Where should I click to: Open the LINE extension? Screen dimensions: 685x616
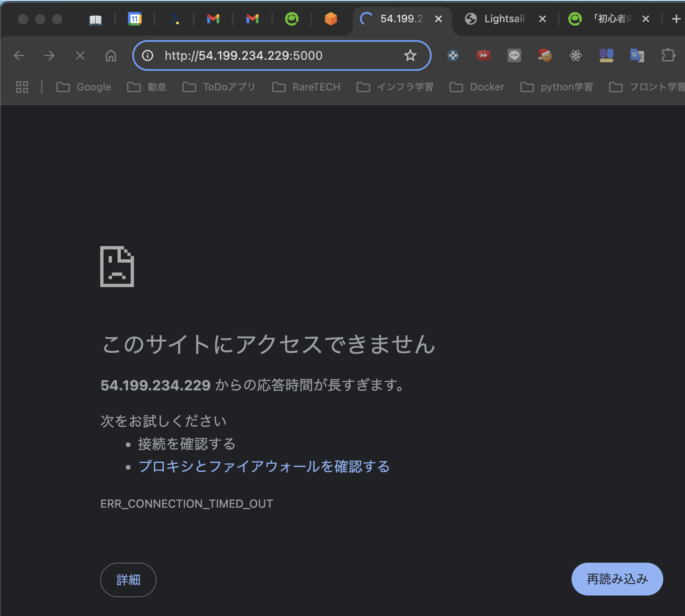[514, 55]
